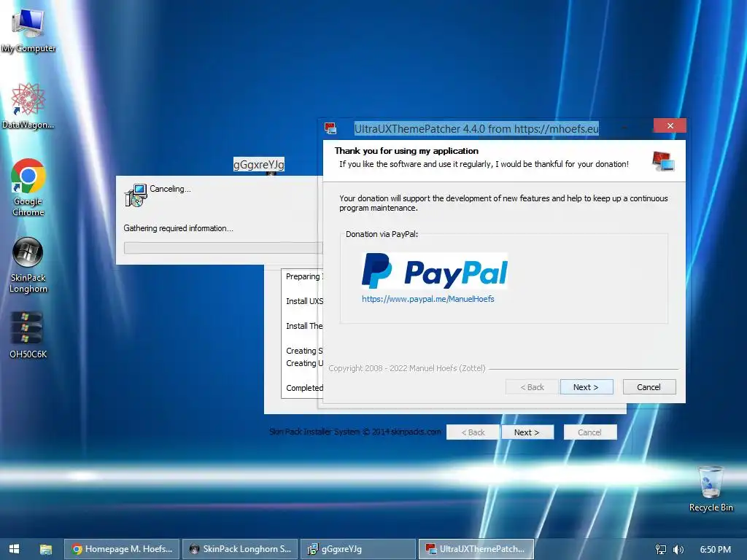Click the installer icon beside Canceling

coord(136,195)
